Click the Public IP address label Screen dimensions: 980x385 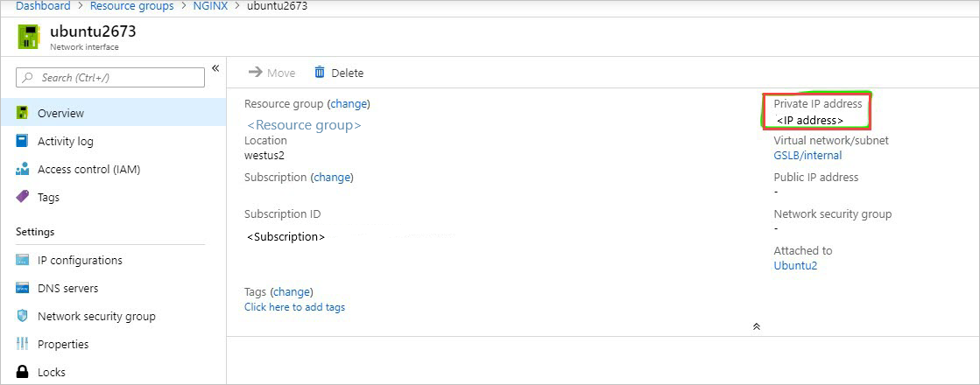click(x=816, y=178)
